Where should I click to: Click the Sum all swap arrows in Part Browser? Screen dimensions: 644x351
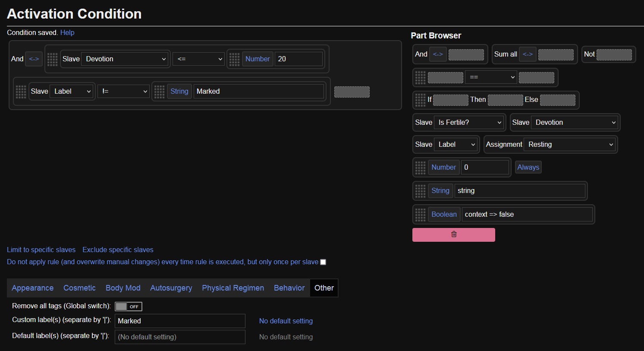click(528, 54)
